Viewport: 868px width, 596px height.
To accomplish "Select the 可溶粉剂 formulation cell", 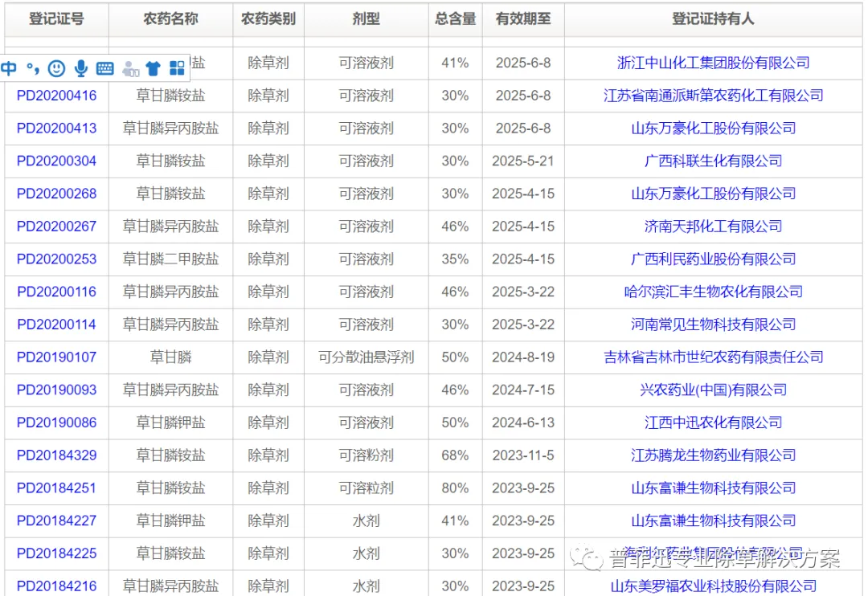I will click(366, 455).
